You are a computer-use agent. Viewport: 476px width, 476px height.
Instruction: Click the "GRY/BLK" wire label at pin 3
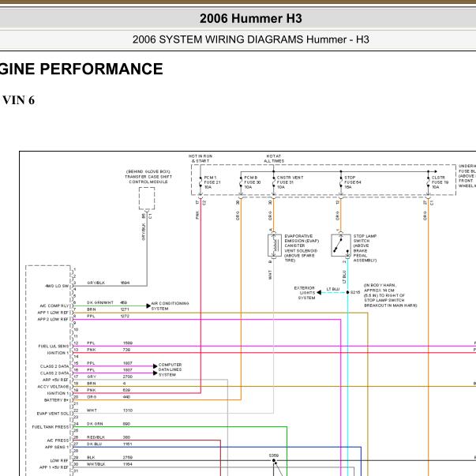96,283
